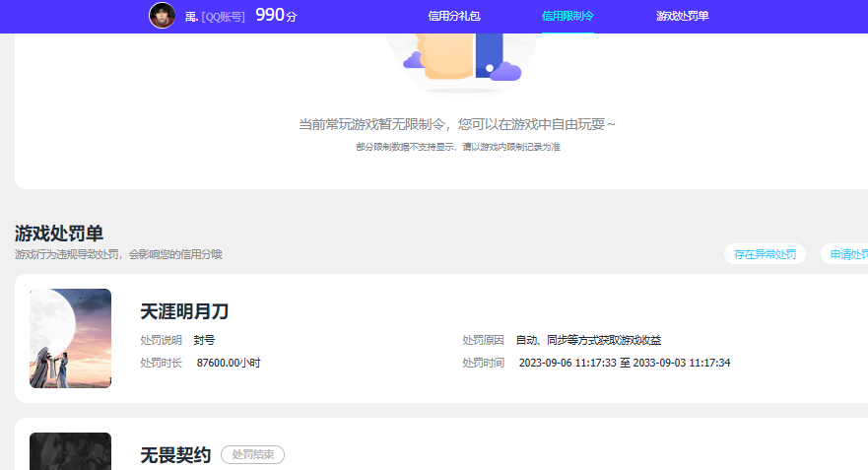Select the 天涯明月刀 game title

tap(184, 311)
